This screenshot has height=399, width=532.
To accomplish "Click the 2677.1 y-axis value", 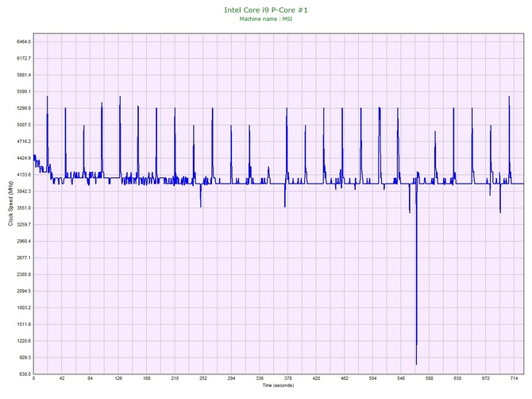I will 24,258.
